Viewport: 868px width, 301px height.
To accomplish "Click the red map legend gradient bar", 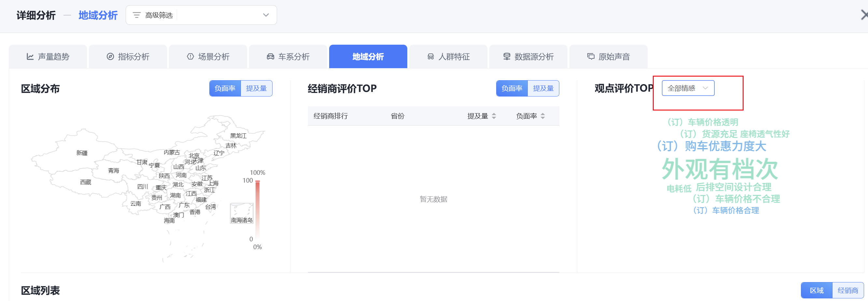I will [x=258, y=209].
